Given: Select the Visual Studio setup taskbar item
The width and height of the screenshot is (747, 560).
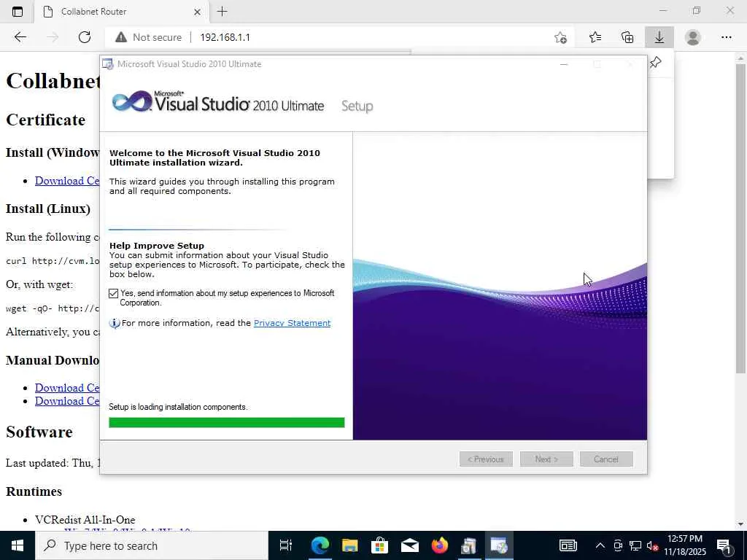Looking at the screenshot, I should (x=499, y=545).
